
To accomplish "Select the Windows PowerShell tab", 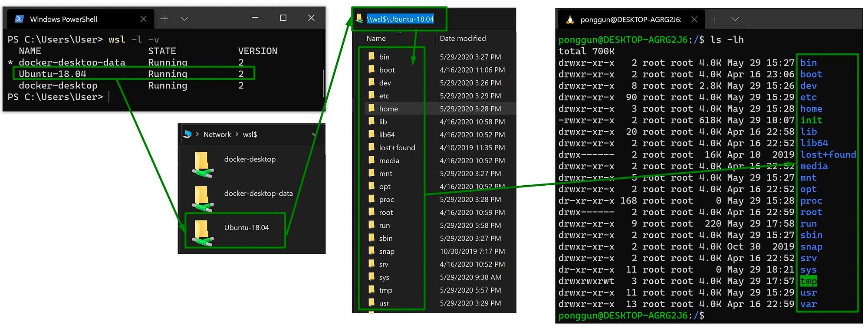I will [80, 19].
